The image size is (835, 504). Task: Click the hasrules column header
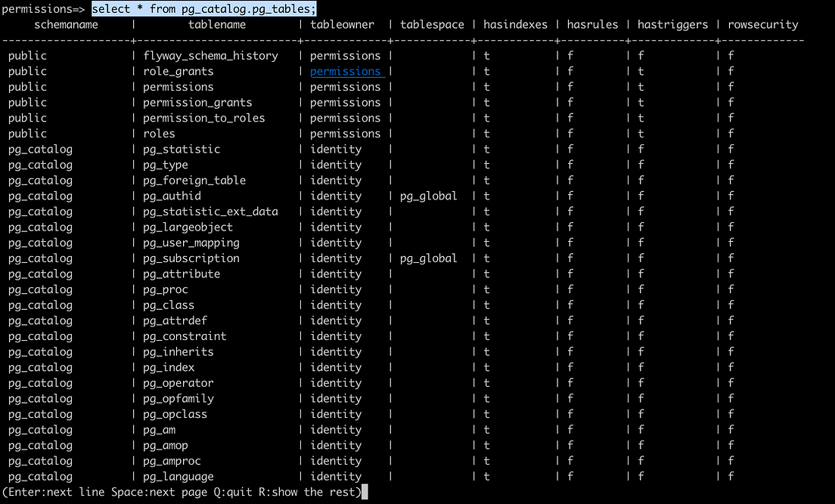coord(592,24)
